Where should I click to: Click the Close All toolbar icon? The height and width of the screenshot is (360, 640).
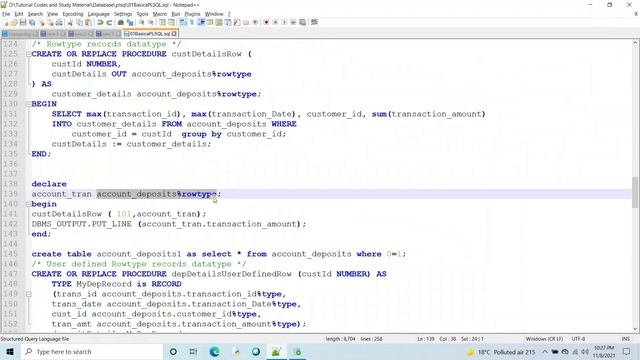pos(50,22)
